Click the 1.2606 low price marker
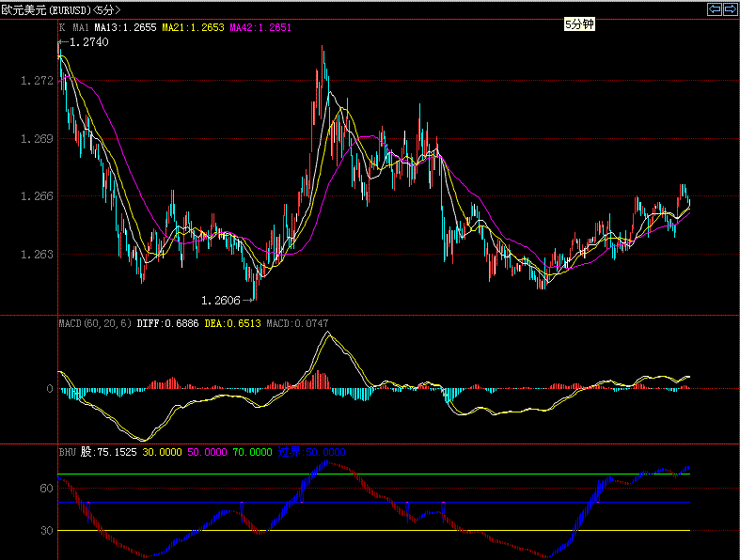The height and width of the screenshot is (560, 740). point(221,300)
